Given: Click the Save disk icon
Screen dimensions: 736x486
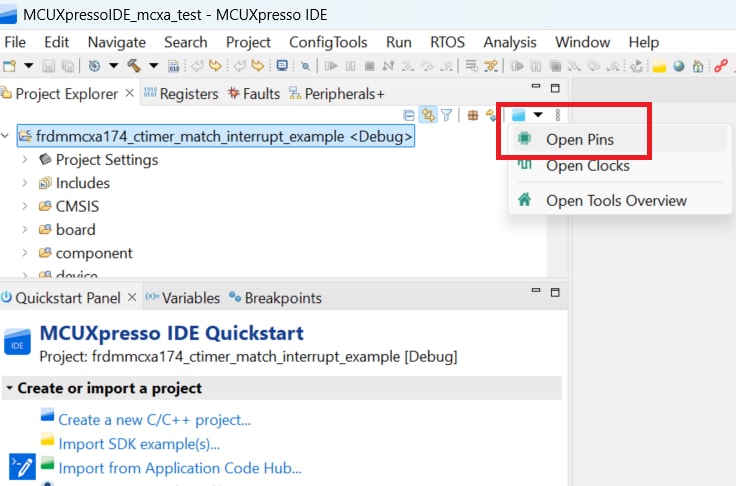Looking at the screenshot, I should [48, 66].
